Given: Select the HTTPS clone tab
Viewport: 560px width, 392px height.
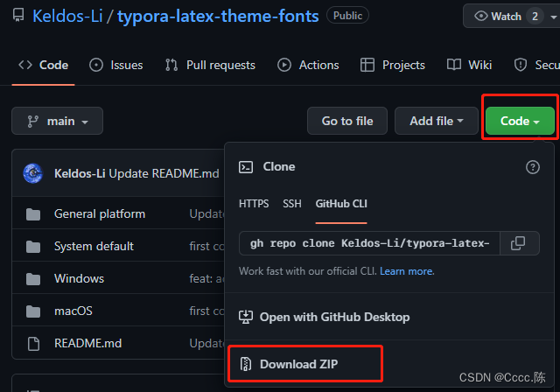Looking at the screenshot, I should 254,204.
